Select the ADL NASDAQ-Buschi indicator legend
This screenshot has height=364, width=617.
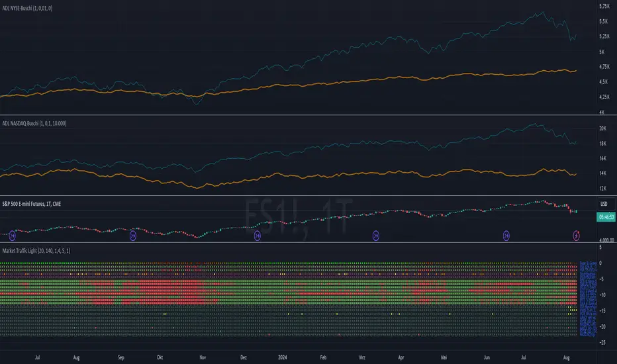[x=34, y=124]
